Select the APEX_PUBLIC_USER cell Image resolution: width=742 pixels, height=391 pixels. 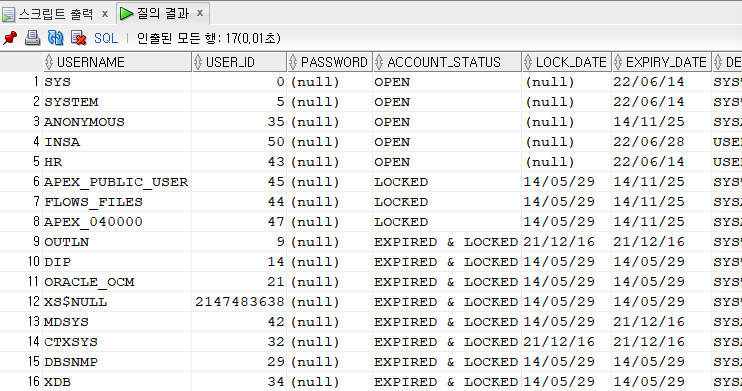click(117, 182)
